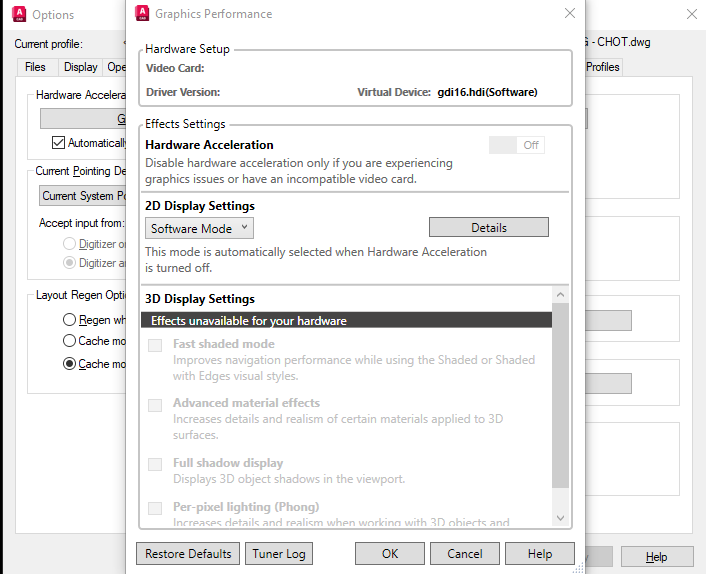Close the Graphics Performance dialog

click(x=570, y=13)
